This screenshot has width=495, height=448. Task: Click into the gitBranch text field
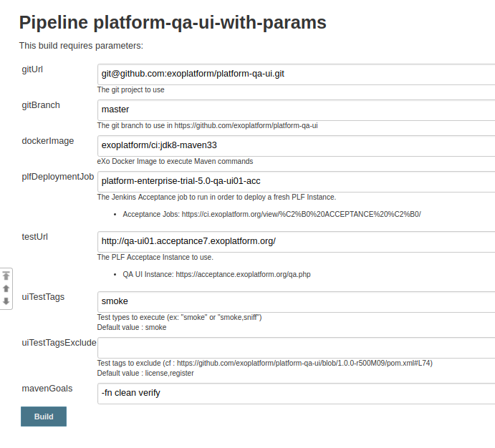click(x=296, y=109)
